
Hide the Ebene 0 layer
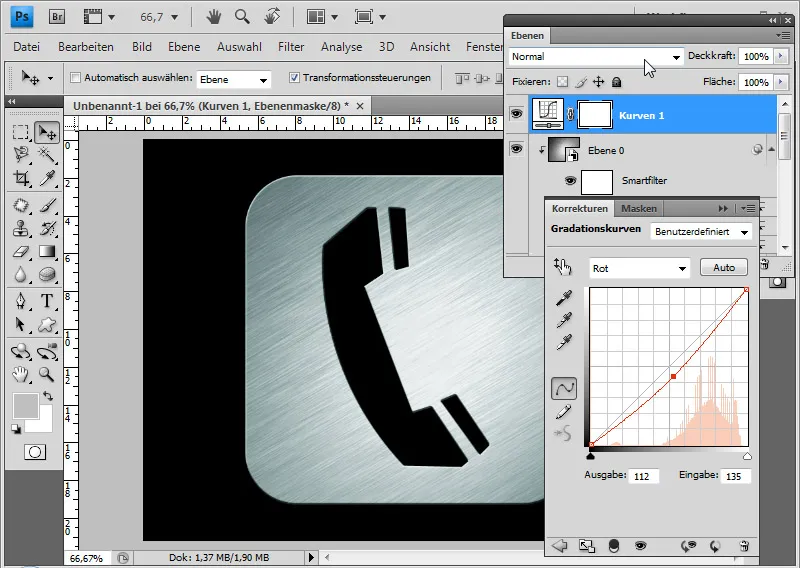point(516,149)
